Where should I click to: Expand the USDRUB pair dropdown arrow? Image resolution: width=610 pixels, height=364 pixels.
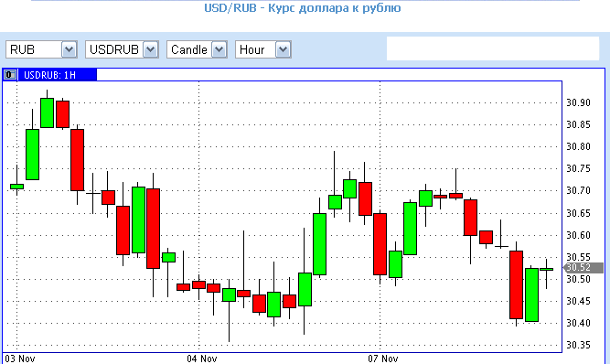click(x=150, y=49)
